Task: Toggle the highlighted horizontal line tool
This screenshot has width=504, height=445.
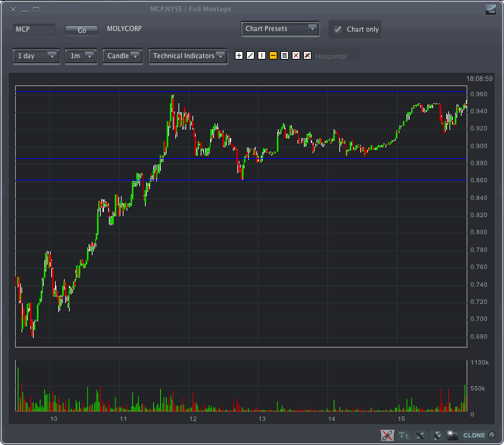Action: [x=273, y=56]
